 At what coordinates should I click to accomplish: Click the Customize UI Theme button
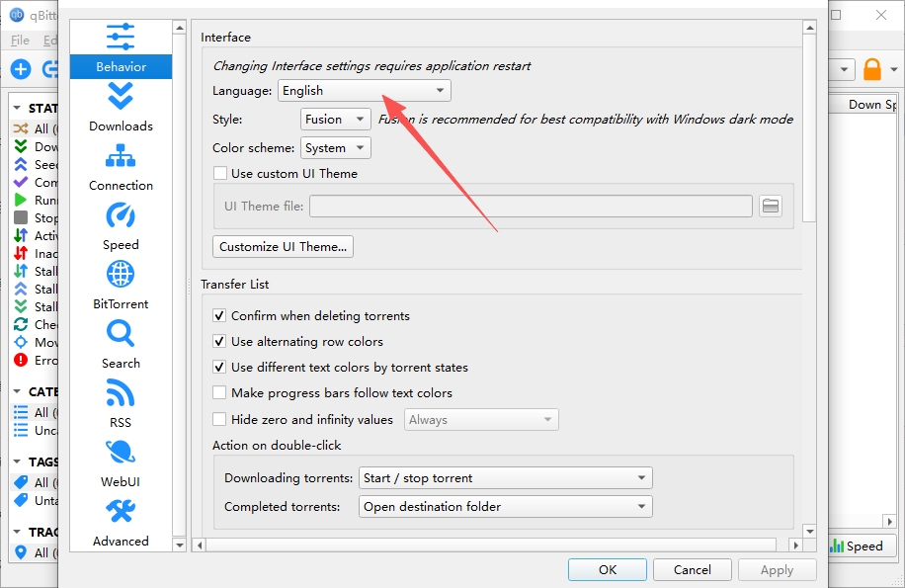(283, 246)
